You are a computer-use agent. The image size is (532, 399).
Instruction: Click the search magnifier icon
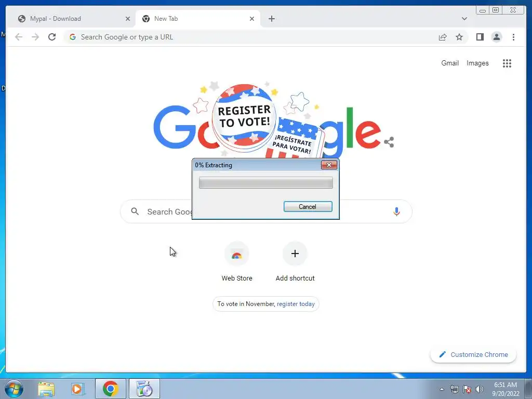pos(135,211)
